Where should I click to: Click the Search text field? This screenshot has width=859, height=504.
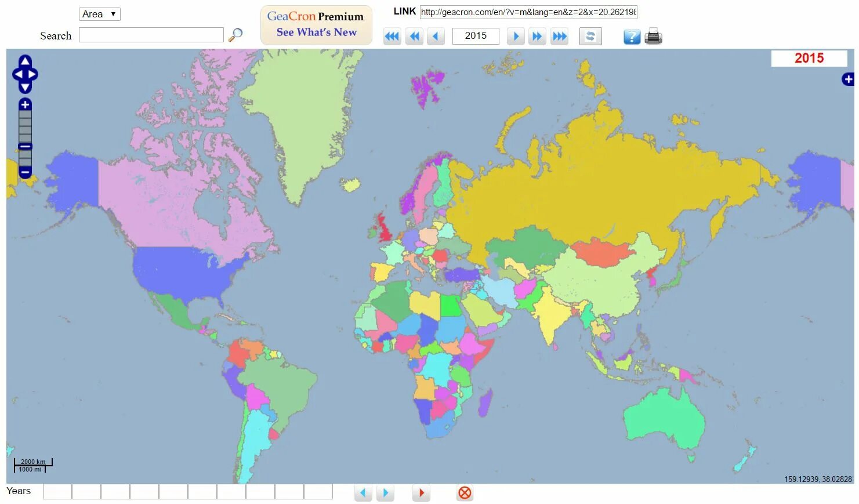tap(151, 35)
